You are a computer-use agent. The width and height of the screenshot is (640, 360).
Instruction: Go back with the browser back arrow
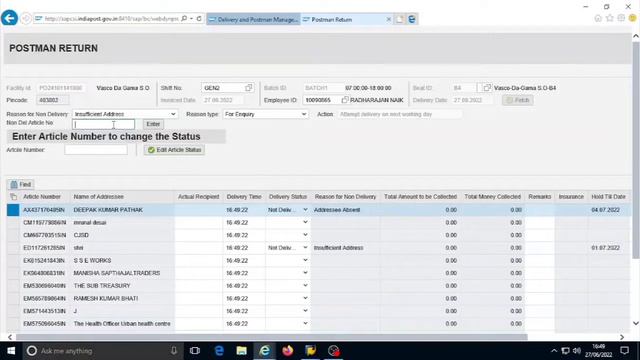[9, 18]
